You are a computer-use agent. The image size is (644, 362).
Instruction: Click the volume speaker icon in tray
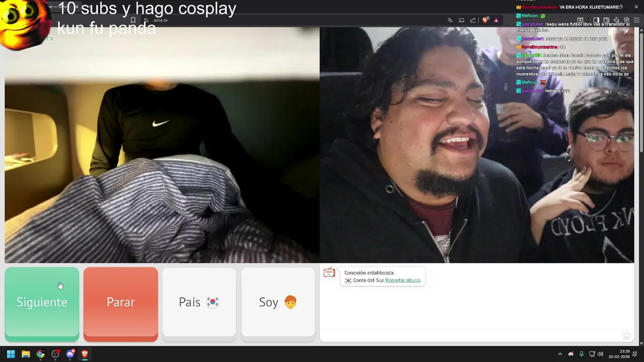600,354
